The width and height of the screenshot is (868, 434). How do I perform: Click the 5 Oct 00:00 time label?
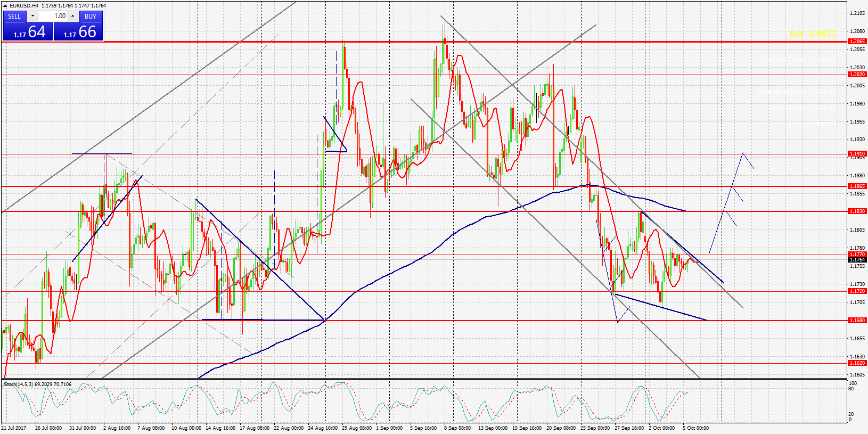695,428
